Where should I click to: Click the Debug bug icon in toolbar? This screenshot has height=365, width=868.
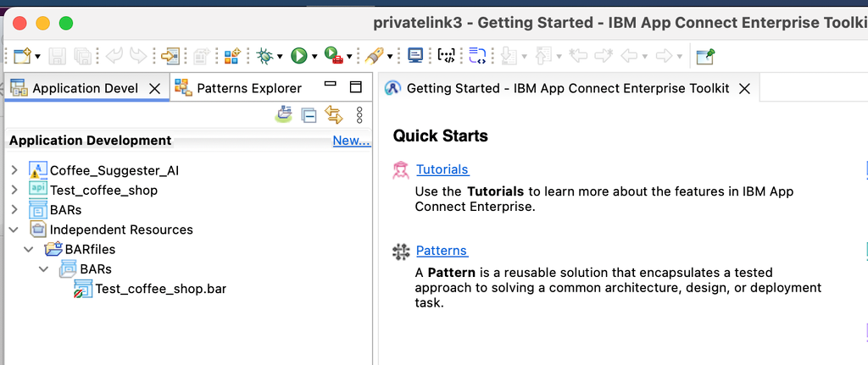click(x=264, y=56)
